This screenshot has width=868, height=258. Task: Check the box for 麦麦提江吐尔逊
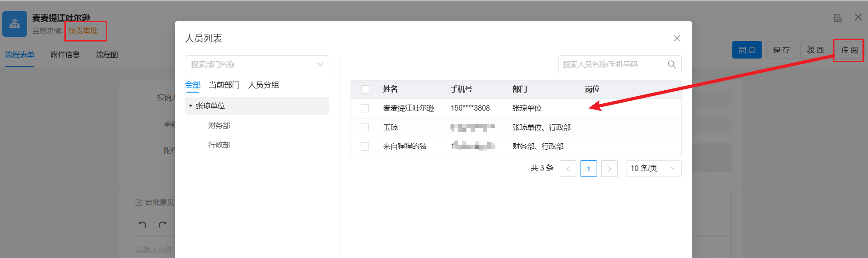click(x=365, y=108)
